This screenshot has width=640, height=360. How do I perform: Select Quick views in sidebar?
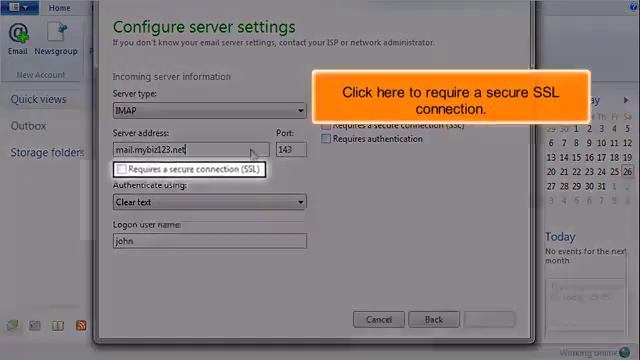(38, 99)
